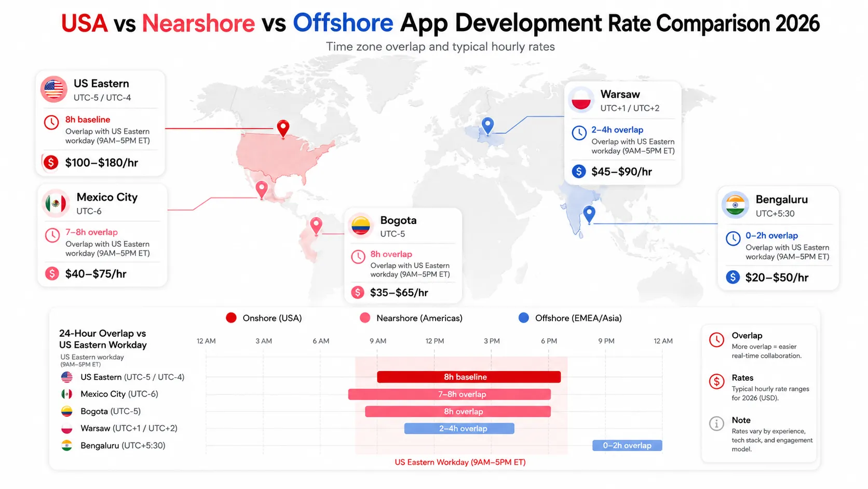The image size is (868, 489).
Task: Click the clock icon in the Bogota card
Action: pos(358,257)
